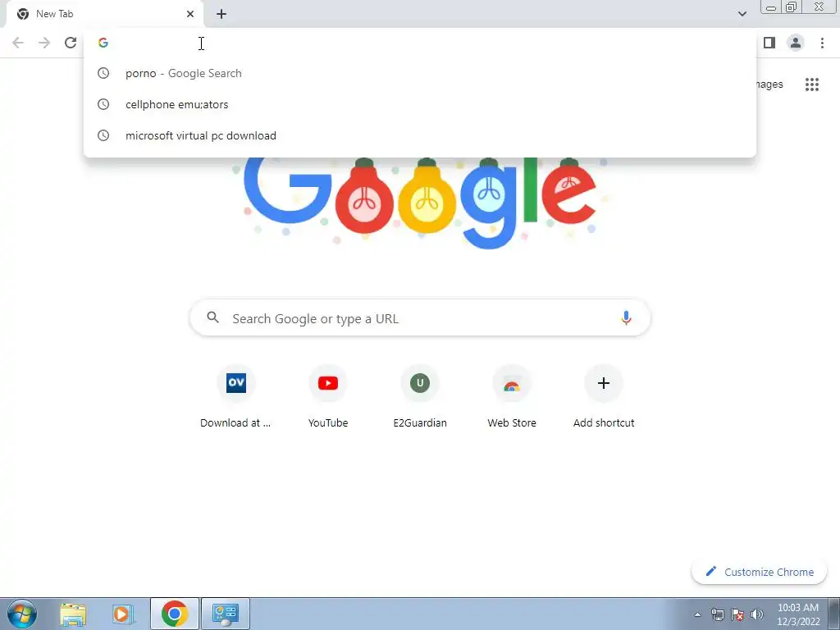The width and height of the screenshot is (840, 630).
Task: Open the profile avatar menu
Action: pyautogui.click(x=796, y=43)
